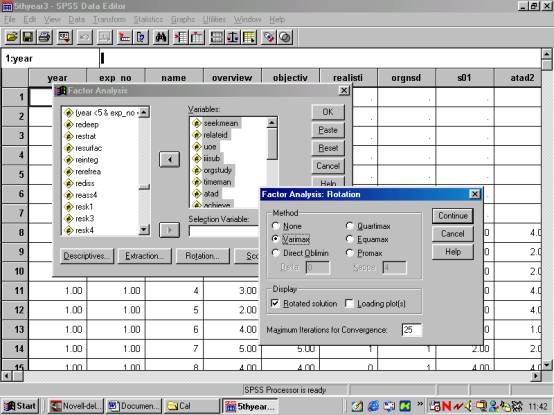Select the None rotation method
This screenshot has width=554, height=415.
tap(276, 226)
